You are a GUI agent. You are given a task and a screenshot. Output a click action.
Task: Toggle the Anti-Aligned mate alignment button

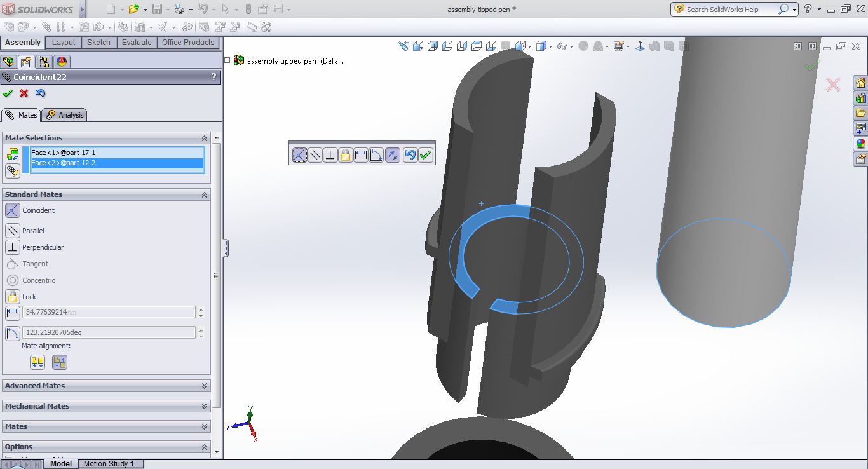[59, 362]
